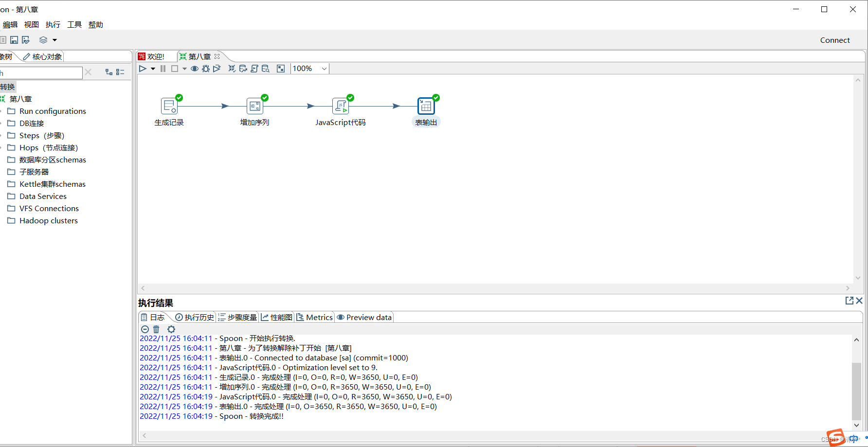Run the transformation with play button
868x447 pixels.
(x=143, y=69)
